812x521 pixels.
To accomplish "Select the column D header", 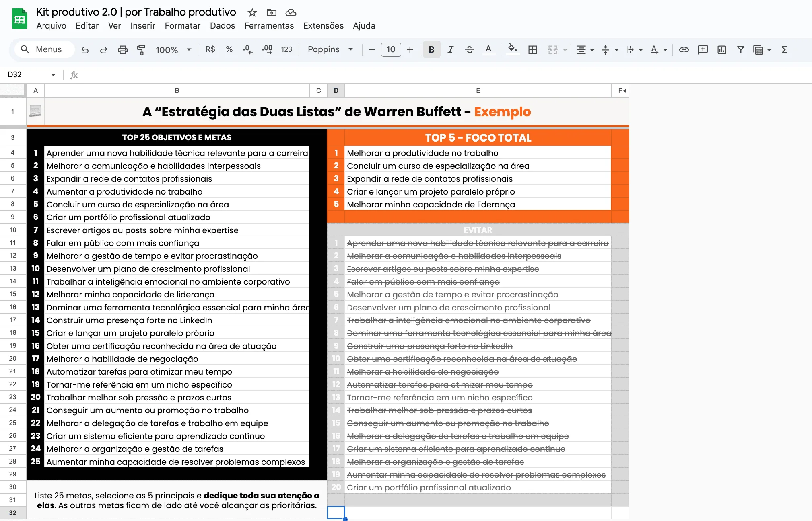I will point(336,90).
